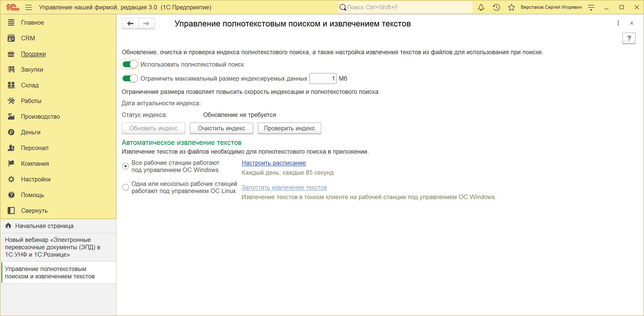This screenshot has width=644, height=316.
Task: Toggle Ограничить максимальный размер switch
Action: tap(130, 79)
